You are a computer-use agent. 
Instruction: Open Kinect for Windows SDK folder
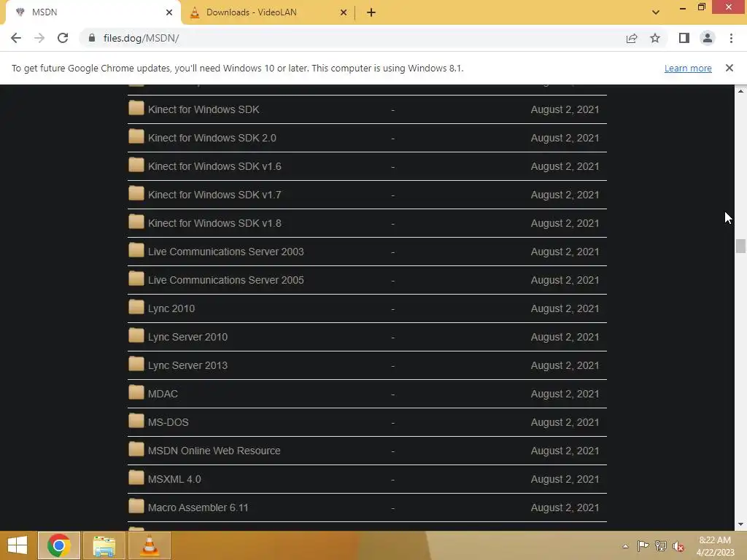pos(204,109)
